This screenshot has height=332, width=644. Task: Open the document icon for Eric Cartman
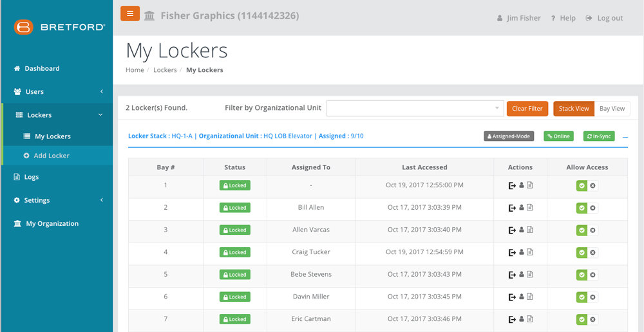[530, 319]
